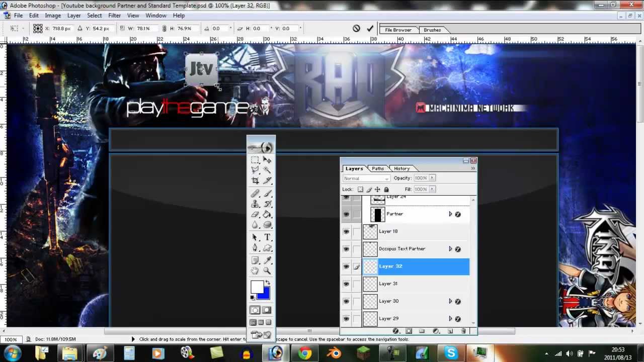Select the History Brush tool
The image size is (644, 362).
267,204
